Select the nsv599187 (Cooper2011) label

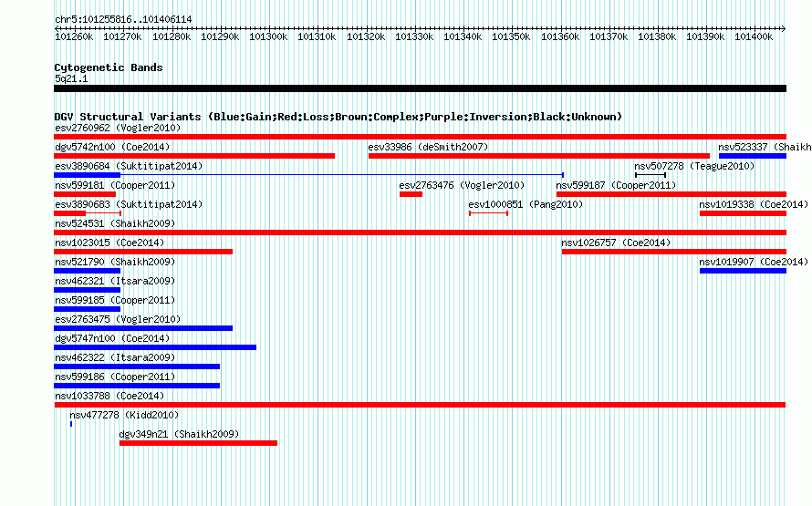pyautogui.click(x=616, y=185)
